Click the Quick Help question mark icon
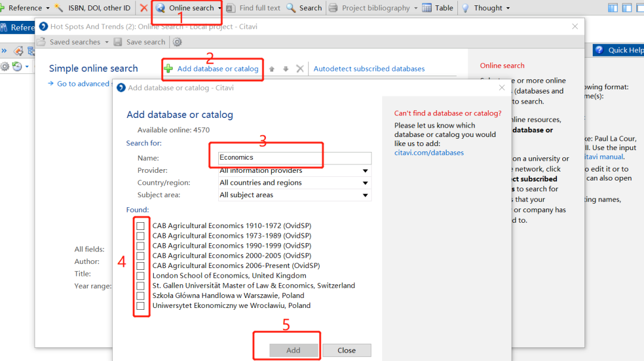The height and width of the screenshot is (361, 644). point(599,50)
